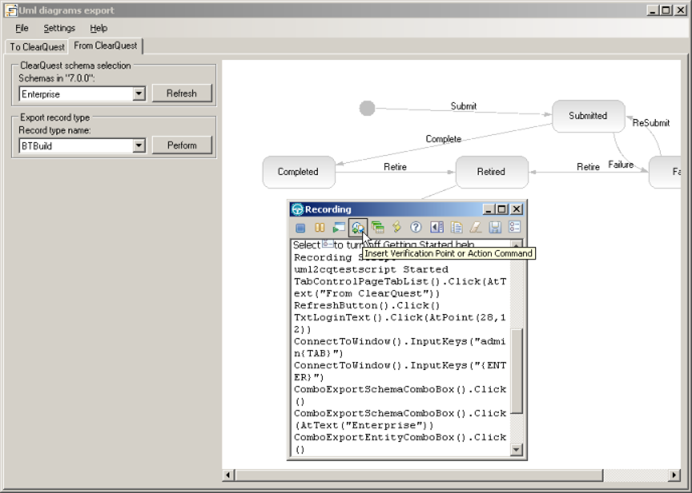The height and width of the screenshot is (493, 692).
Task: Open the Schemas combo box dropdown arrow
Action: [139, 94]
